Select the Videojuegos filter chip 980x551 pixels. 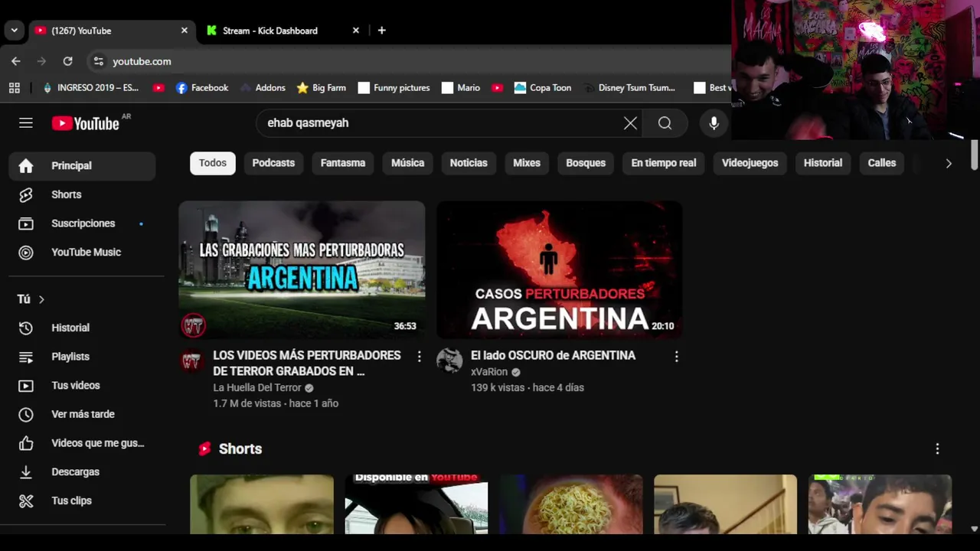tap(750, 163)
